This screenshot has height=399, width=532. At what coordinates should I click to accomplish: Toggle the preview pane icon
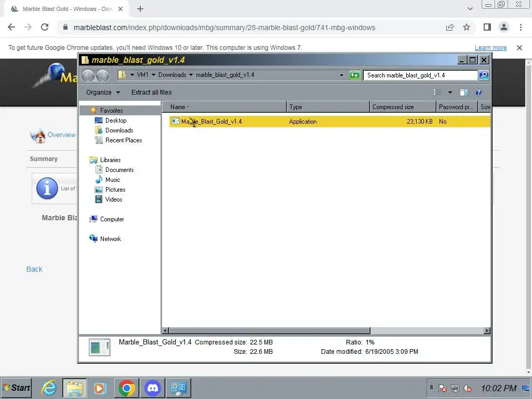(x=464, y=92)
